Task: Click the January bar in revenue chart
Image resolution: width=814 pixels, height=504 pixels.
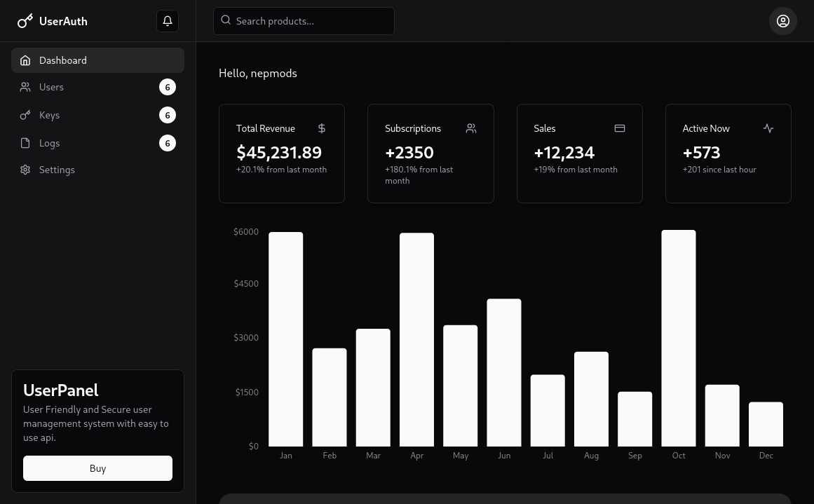Action: click(286, 339)
